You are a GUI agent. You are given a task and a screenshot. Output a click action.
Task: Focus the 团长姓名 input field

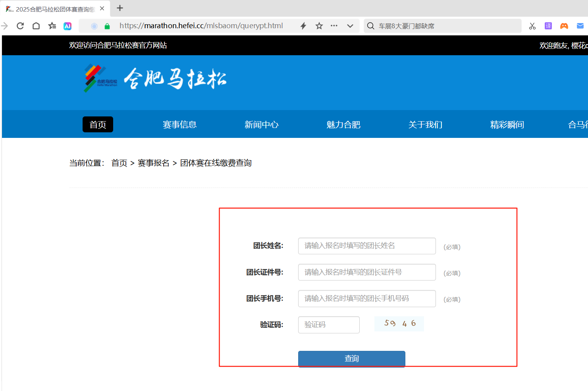coord(367,246)
